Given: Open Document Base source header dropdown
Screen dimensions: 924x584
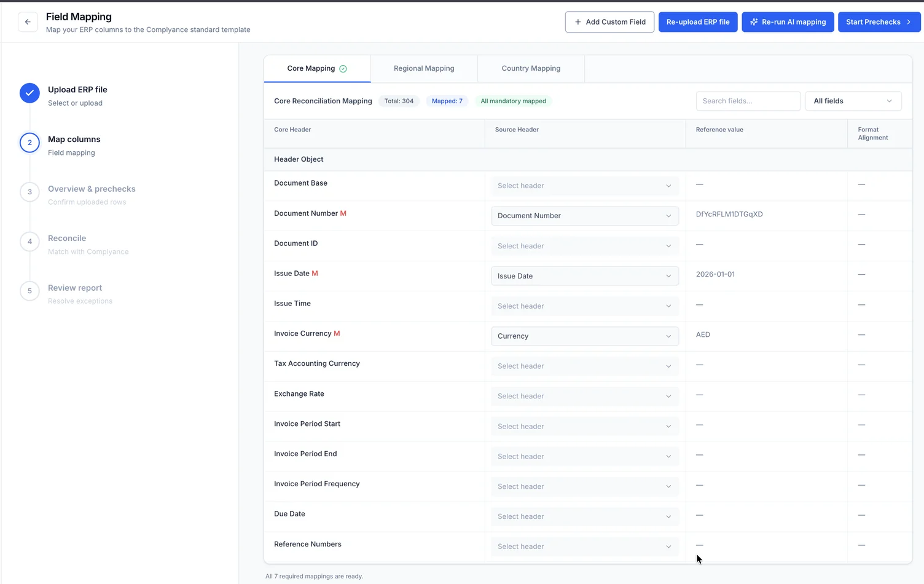Looking at the screenshot, I should point(585,186).
